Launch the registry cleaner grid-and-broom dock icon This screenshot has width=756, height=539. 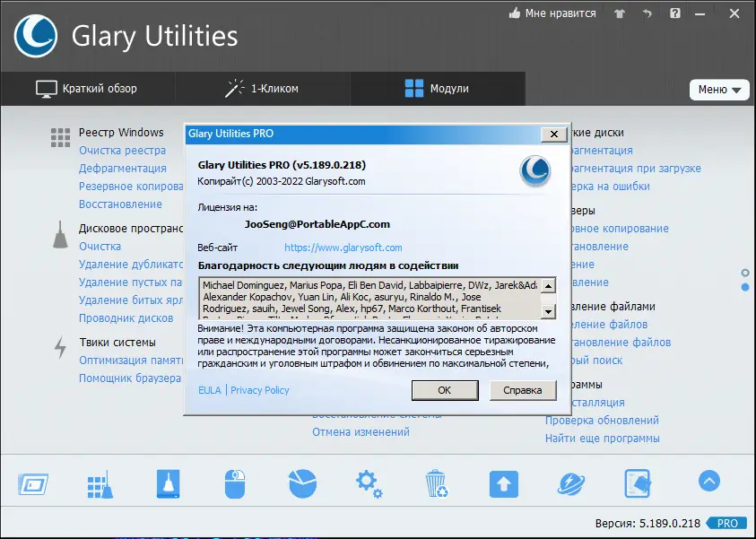100,484
